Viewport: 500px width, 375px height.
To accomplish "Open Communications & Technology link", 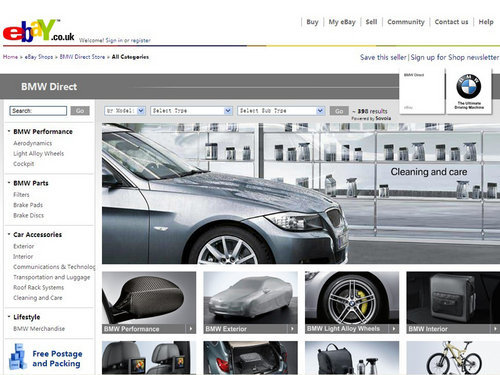I will pyautogui.click(x=54, y=267).
